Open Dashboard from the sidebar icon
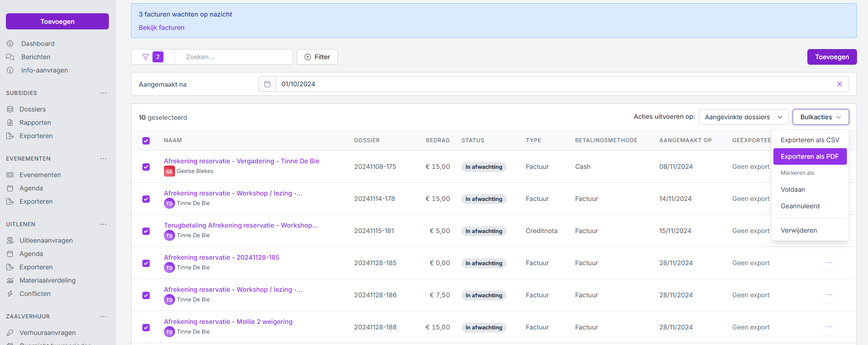The height and width of the screenshot is (345, 868). pos(10,44)
